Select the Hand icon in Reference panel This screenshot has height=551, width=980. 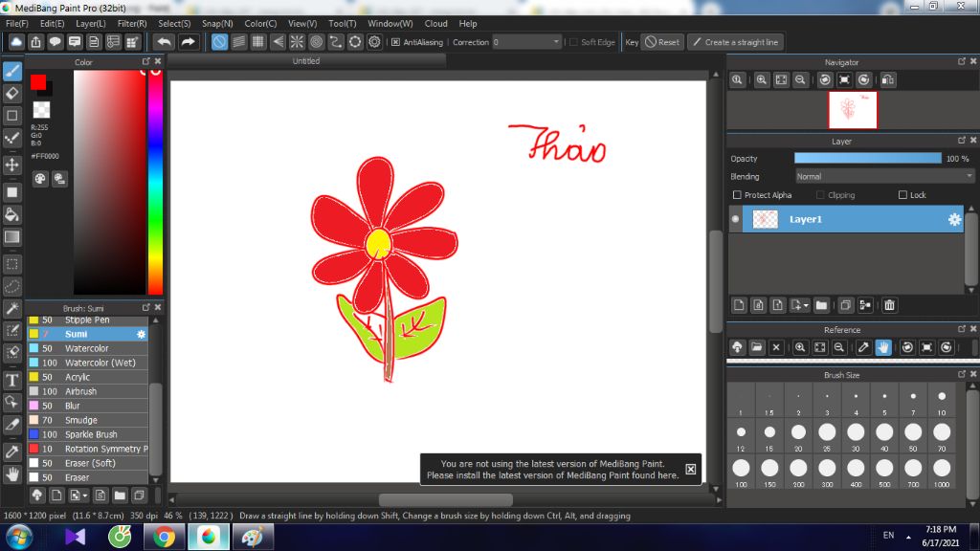[x=883, y=347]
